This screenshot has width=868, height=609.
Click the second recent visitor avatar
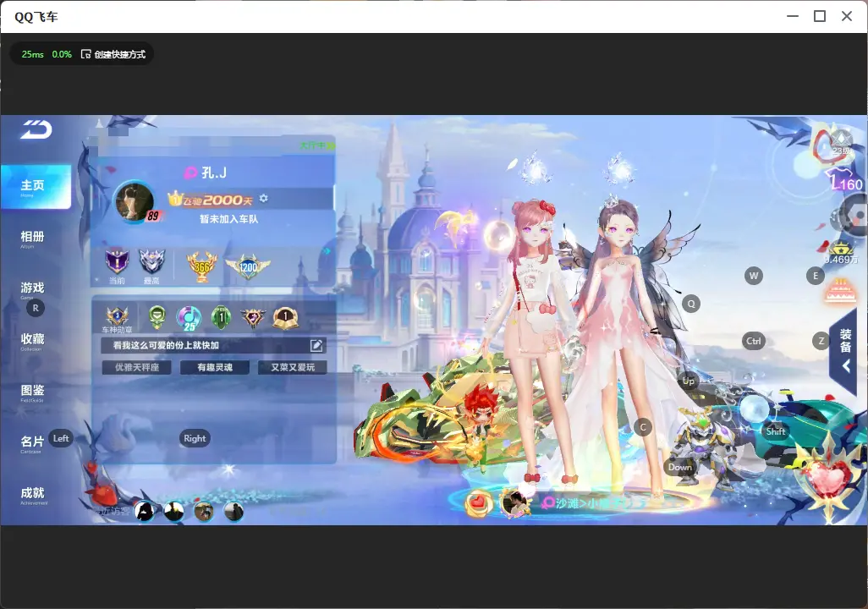pos(173,512)
